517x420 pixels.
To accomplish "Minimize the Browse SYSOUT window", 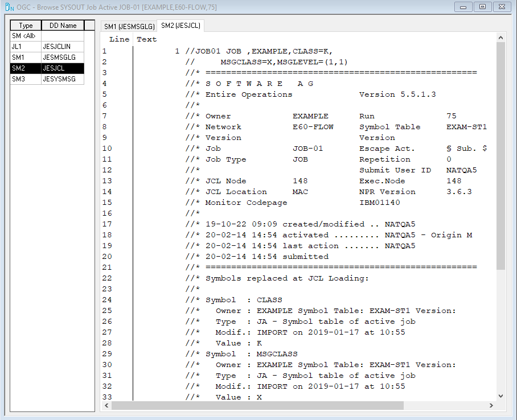I will click(x=464, y=7).
